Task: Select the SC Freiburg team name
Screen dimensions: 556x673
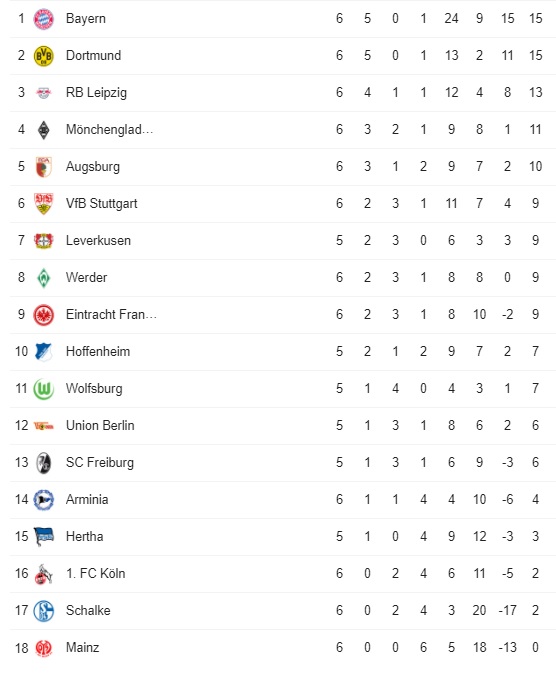Action: click(x=100, y=462)
